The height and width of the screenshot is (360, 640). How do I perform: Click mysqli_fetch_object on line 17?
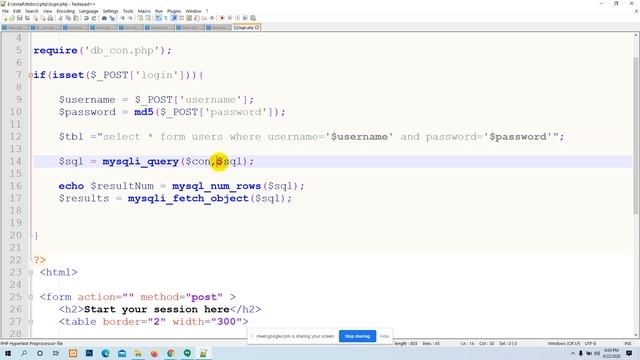[188, 198]
